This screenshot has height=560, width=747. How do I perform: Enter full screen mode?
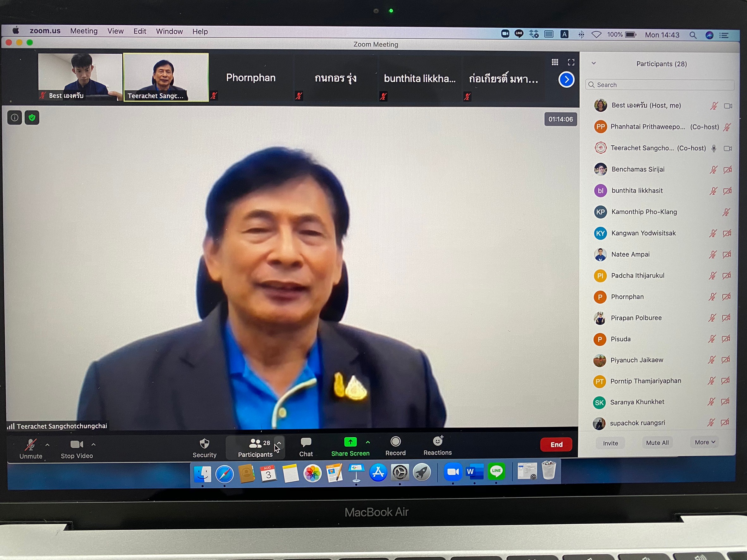(x=571, y=63)
